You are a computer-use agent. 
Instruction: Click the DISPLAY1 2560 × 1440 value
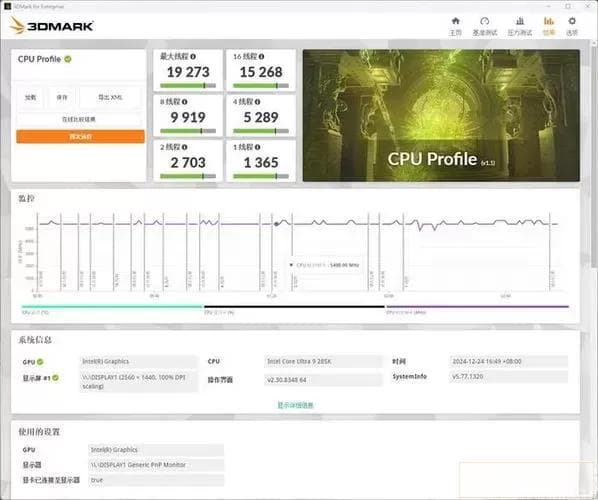(x=138, y=382)
